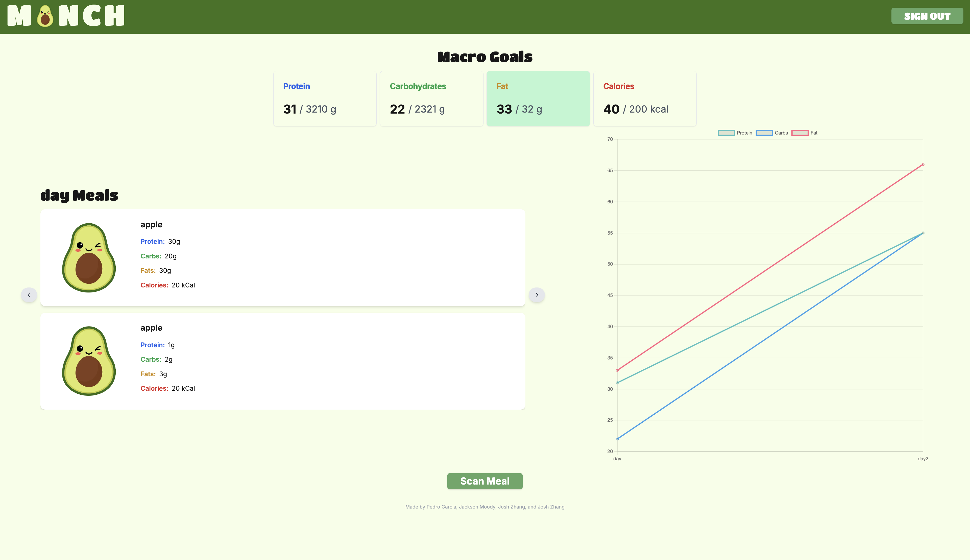This screenshot has width=970, height=560.
Task: Click Fat data point at day2
Action: (923, 164)
